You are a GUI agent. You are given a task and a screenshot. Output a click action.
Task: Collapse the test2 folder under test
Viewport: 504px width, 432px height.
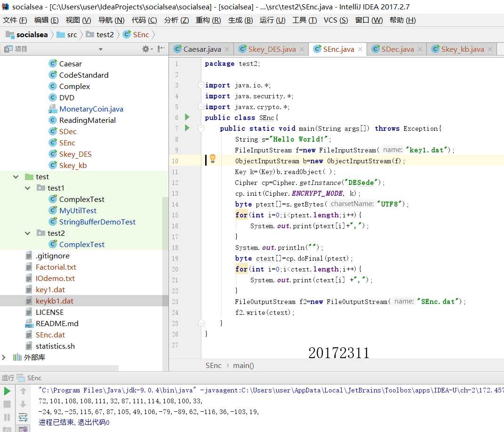pos(28,233)
